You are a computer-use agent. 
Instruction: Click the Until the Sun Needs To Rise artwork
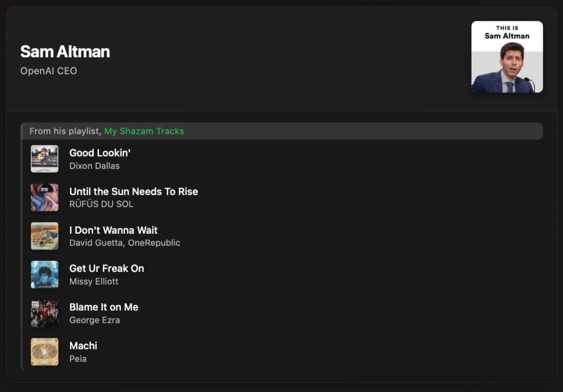44,197
